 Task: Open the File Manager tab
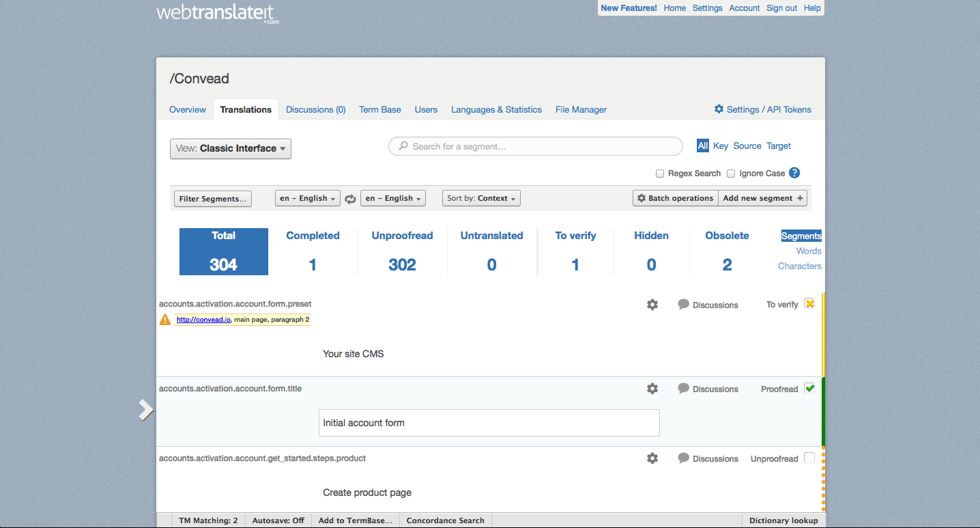[581, 109]
